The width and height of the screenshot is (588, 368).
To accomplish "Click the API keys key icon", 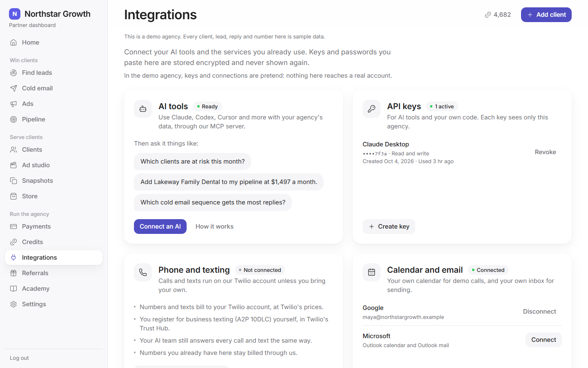I will (372, 109).
